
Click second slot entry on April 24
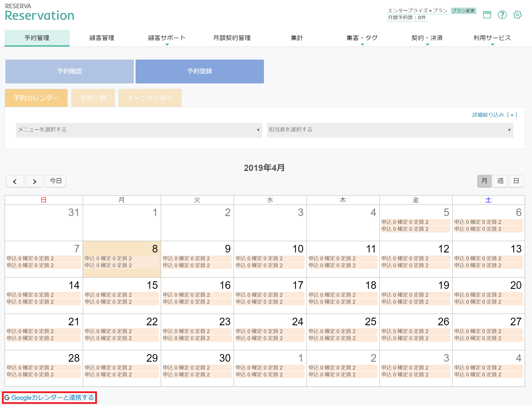pos(270,338)
